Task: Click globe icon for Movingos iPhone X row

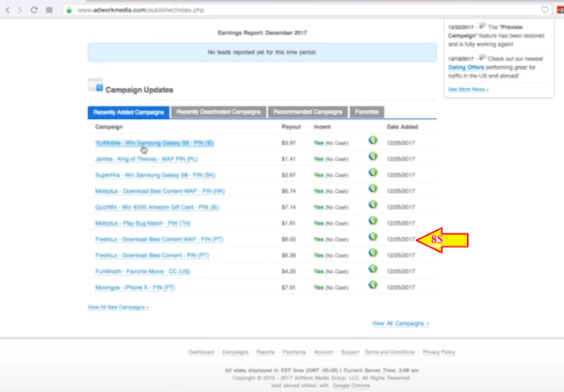Action: [x=373, y=285]
